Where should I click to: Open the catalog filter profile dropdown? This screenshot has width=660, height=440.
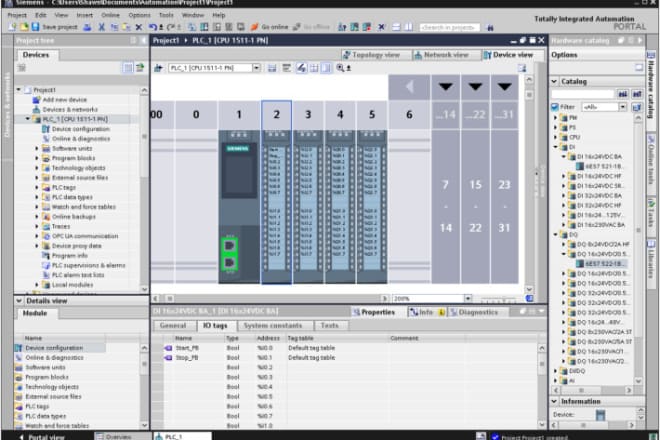(623, 107)
